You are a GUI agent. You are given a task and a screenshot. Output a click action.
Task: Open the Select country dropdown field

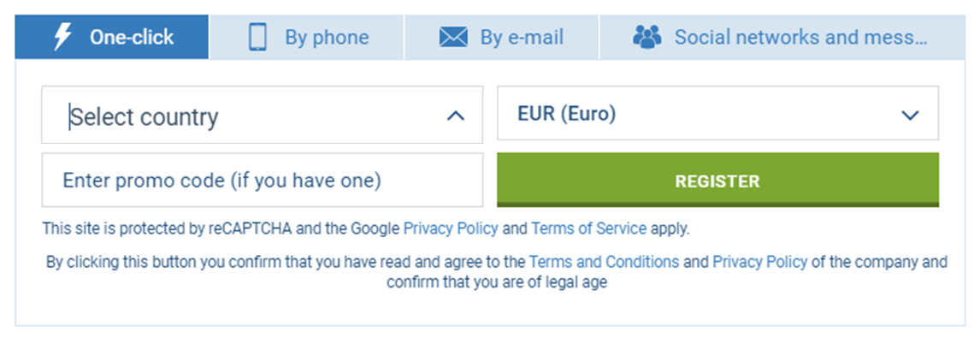click(x=262, y=115)
